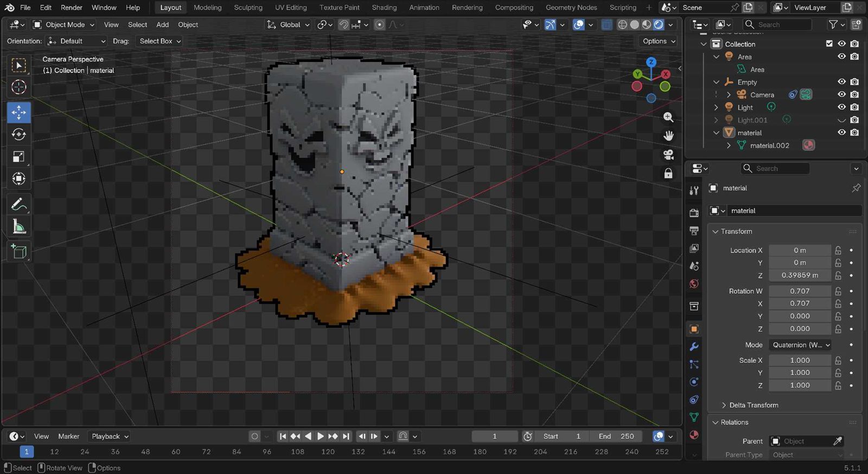Open the View Layer properties tab
The height and width of the screenshot is (474, 868).
point(694,249)
